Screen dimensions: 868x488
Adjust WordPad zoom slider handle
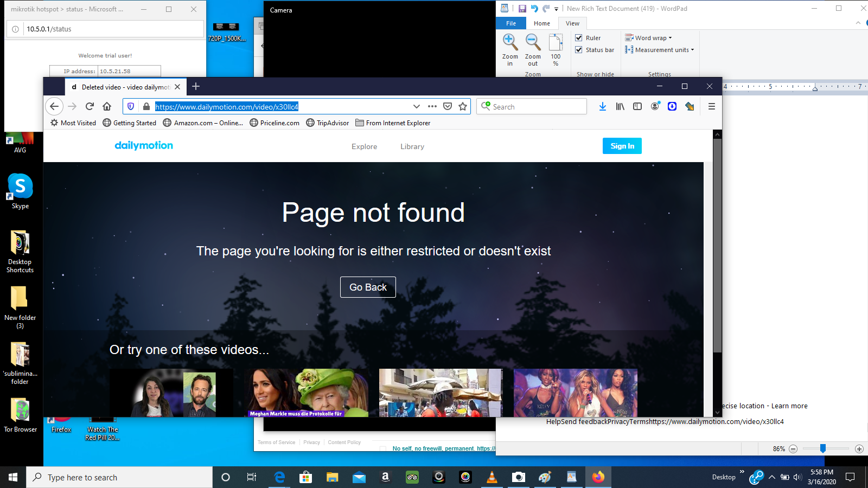pyautogui.click(x=823, y=448)
